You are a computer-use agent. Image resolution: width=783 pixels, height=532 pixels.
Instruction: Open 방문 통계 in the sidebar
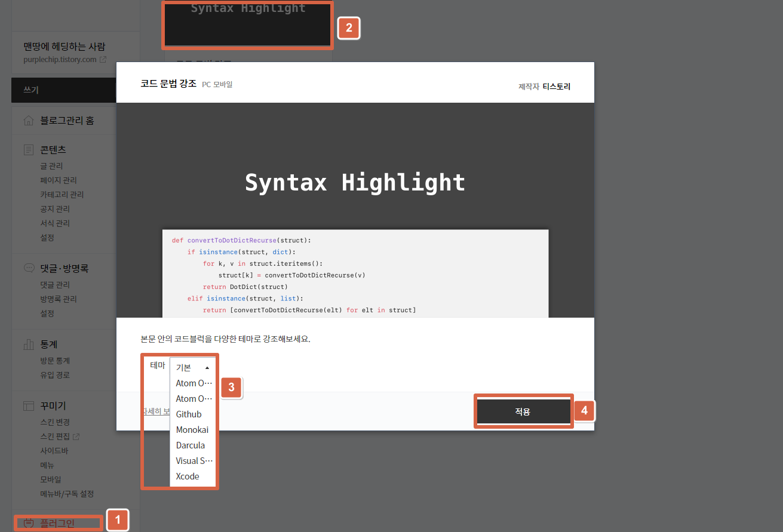click(55, 361)
